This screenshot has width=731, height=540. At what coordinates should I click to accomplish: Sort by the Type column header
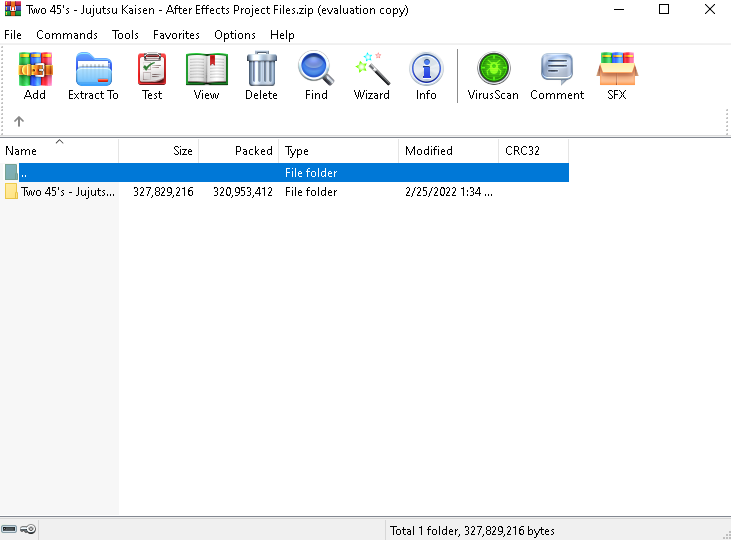pyautogui.click(x=338, y=151)
